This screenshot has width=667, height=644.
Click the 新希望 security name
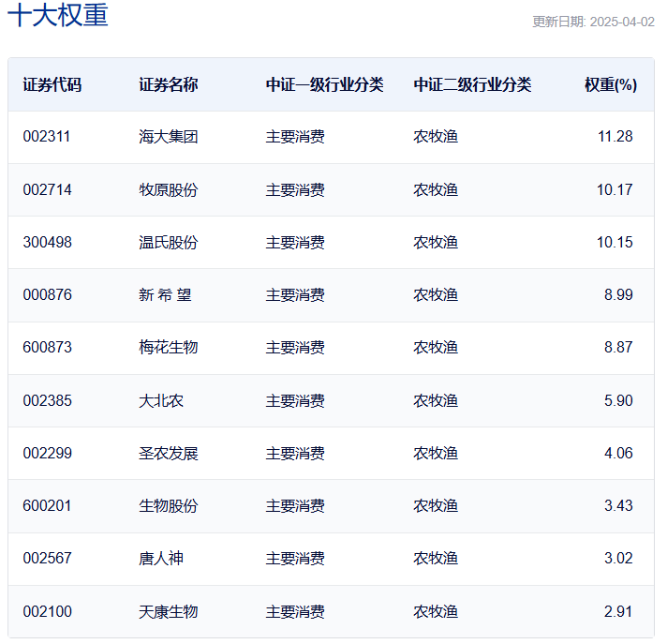point(165,295)
